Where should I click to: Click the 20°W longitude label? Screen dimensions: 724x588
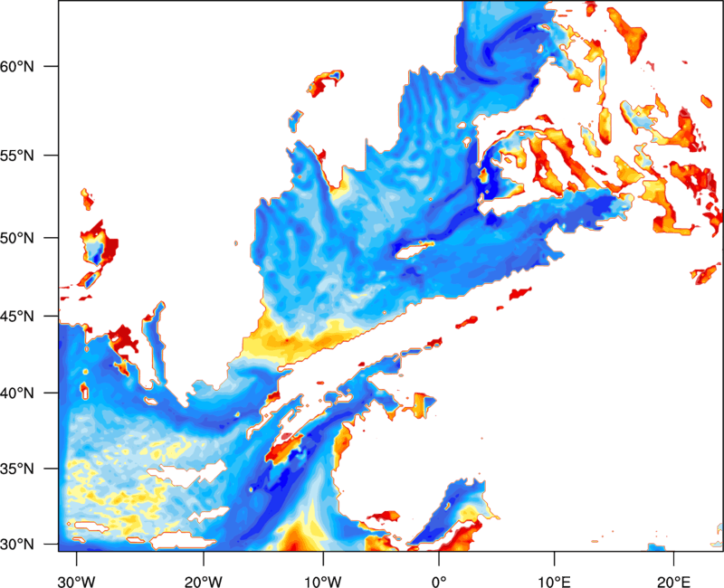[204, 582]
